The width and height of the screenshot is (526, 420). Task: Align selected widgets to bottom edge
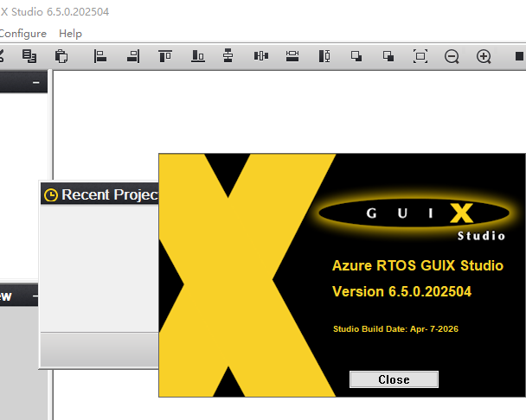197,56
